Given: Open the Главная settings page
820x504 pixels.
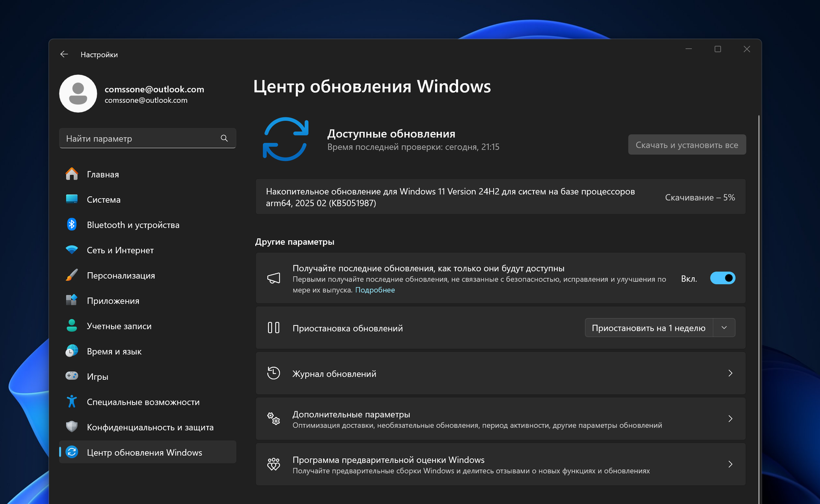Looking at the screenshot, I should pos(148,174).
